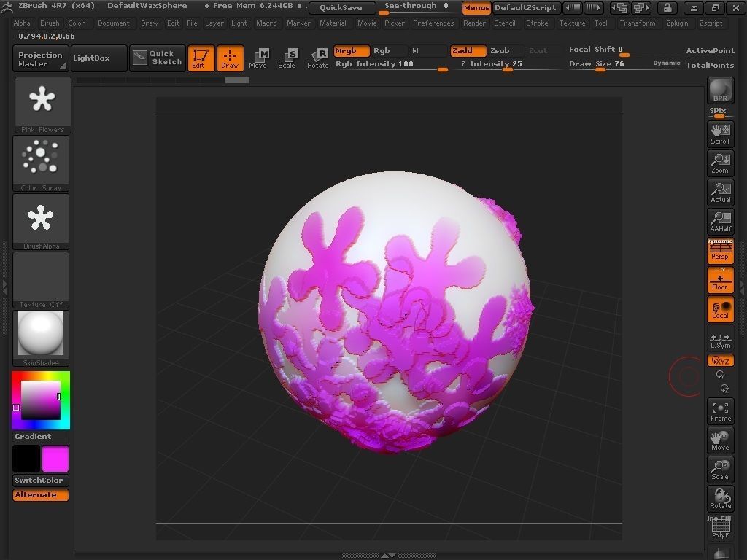Viewport: 747px width, 560px height.
Task: Open the Color menu
Action: pyautogui.click(x=76, y=23)
